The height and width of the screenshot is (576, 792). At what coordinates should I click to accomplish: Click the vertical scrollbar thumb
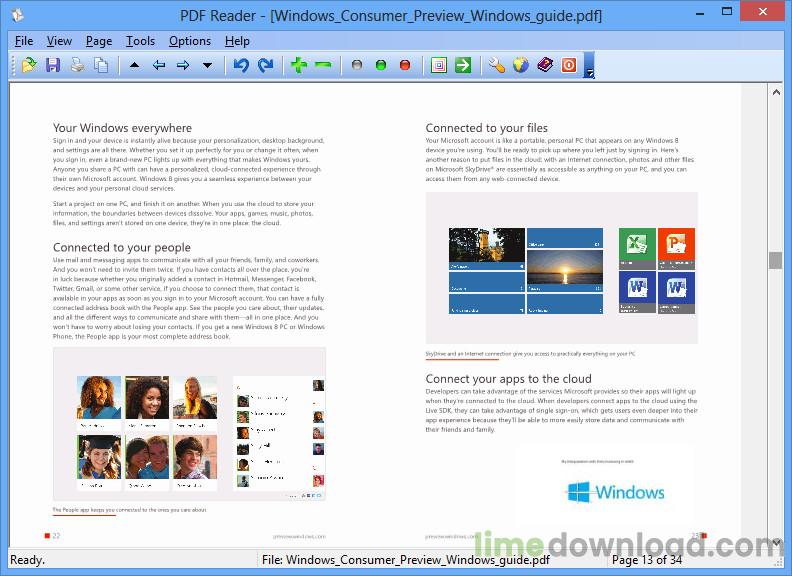pos(775,260)
